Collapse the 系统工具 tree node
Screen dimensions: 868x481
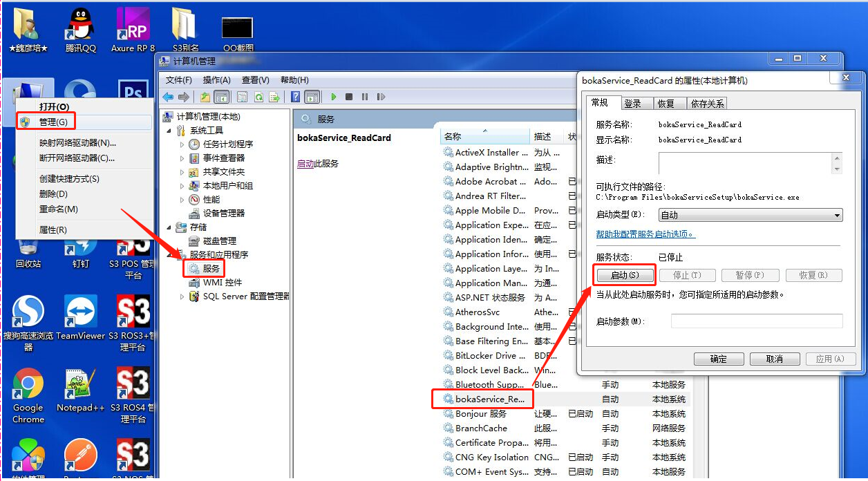tap(169, 131)
